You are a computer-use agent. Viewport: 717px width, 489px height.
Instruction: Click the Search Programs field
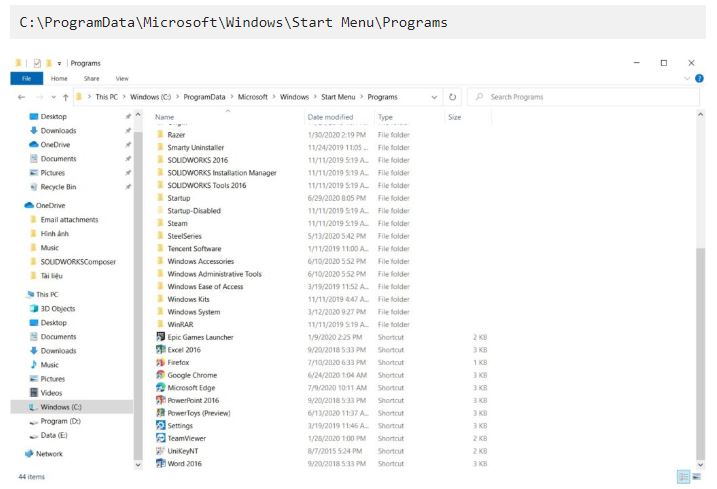pos(584,97)
